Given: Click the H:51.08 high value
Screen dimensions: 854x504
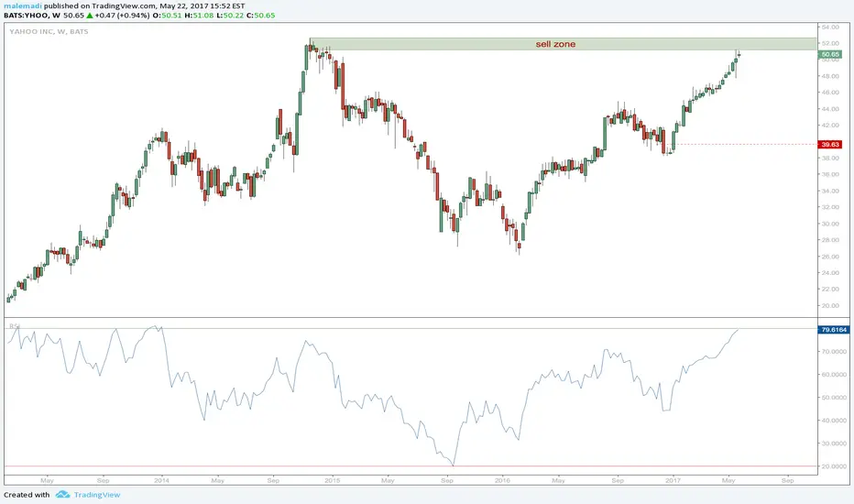Looking at the screenshot, I should pos(200,16).
